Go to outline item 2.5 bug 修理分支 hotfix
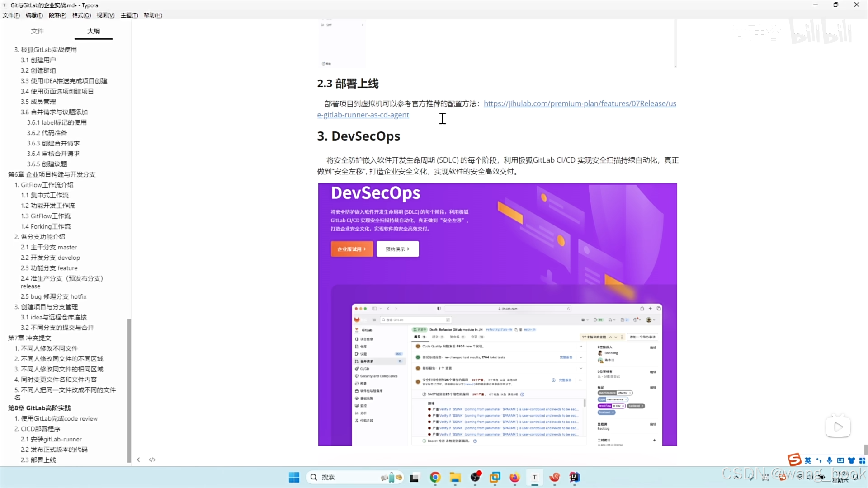Image resolution: width=868 pixels, height=488 pixels. tap(53, 296)
